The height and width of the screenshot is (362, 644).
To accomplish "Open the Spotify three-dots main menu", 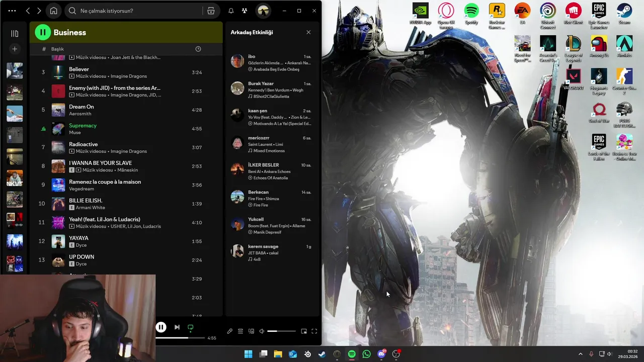I will tap(12, 11).
